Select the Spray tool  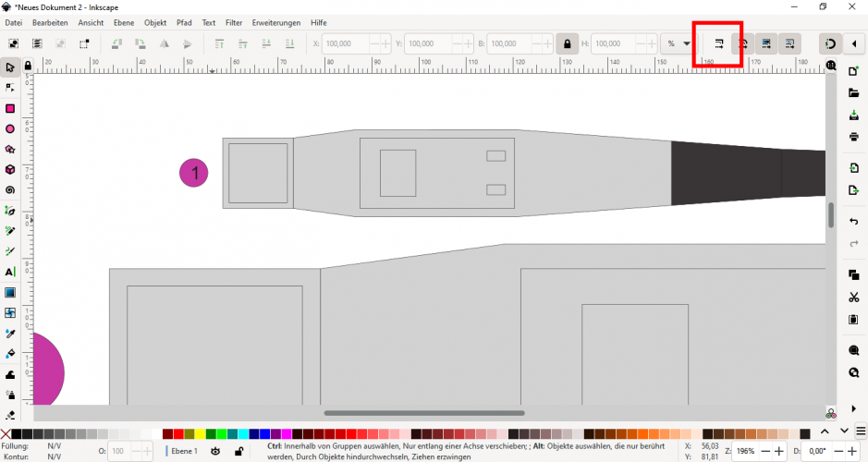point(10,395)
